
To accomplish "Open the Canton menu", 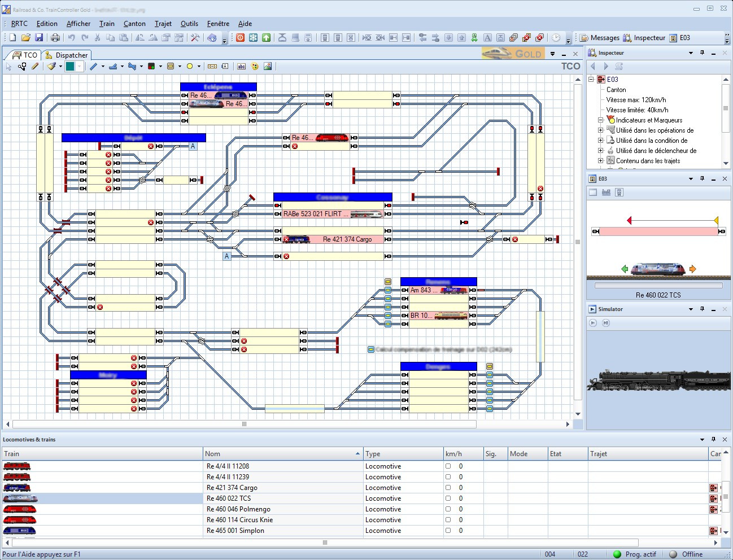I will [134, 24].
